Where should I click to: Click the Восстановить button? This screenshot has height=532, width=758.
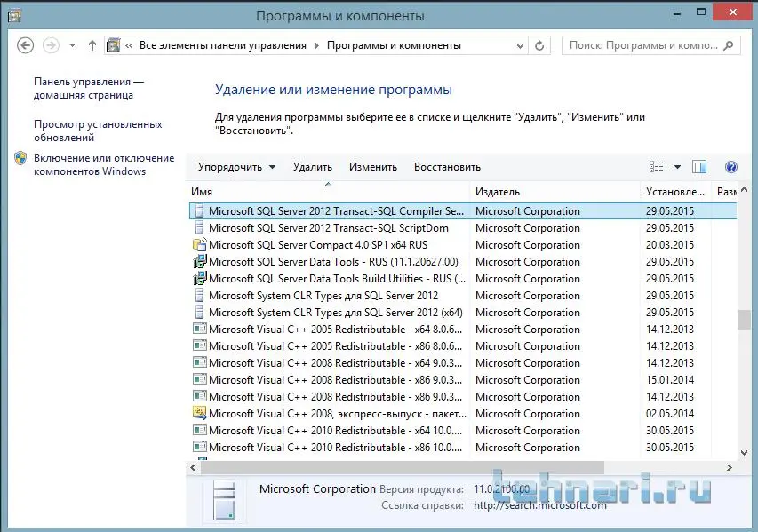447,167
